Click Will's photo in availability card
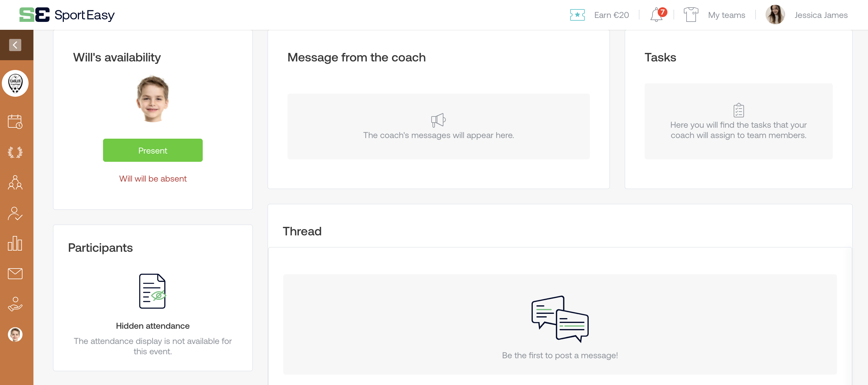This screenshot has height=385, width=868. pyautogui.click(x=153, y=99)
